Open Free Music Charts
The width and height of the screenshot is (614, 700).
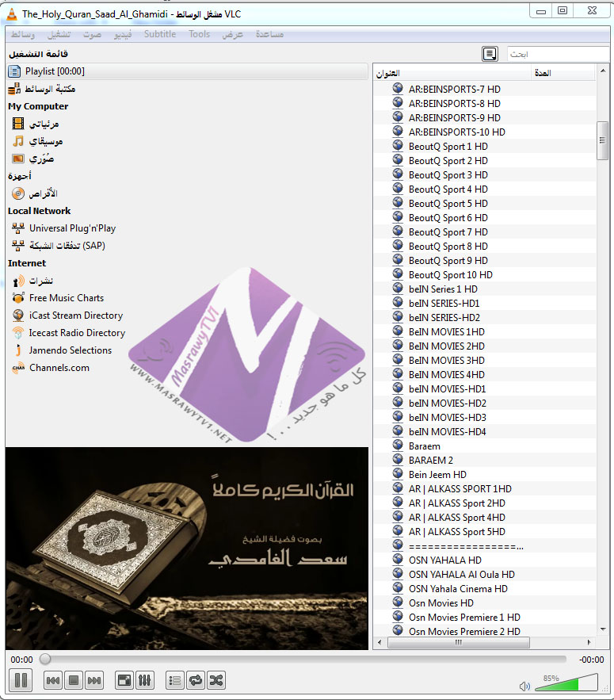(58, 298)
